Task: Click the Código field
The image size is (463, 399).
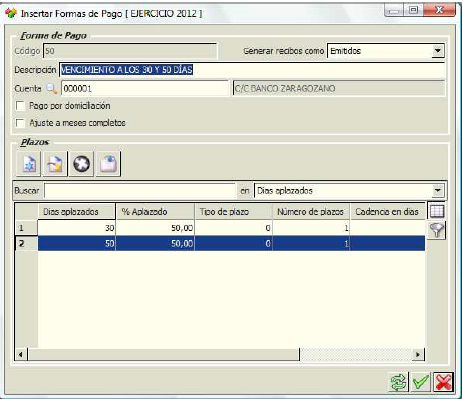Action: [x=130, y=51]
